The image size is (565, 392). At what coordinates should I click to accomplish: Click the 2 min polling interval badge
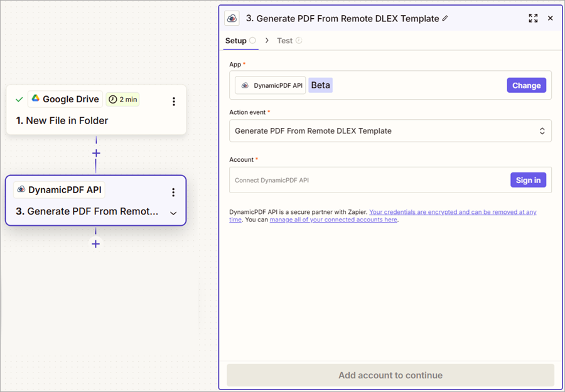(x=122, y=99)
